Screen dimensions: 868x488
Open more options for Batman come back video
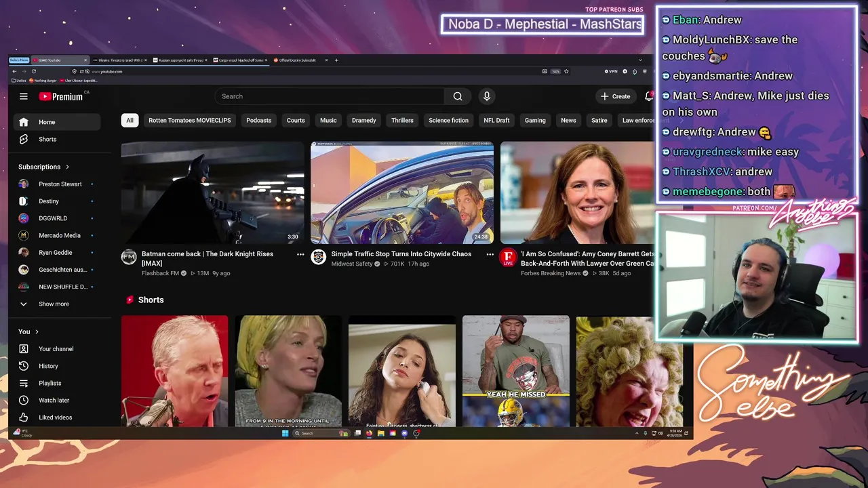coord(300,254)
